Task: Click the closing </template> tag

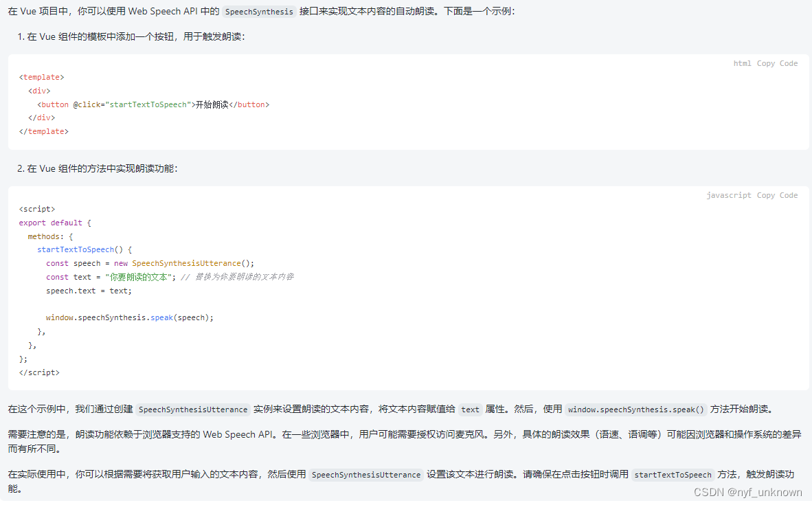Action: pyautogui.click(x=44, y=131)
